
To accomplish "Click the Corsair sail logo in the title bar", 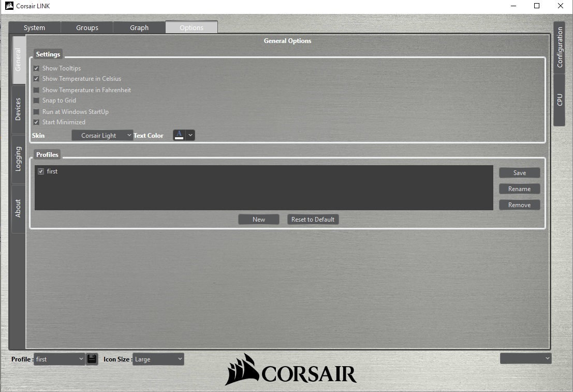I will coord(8,6).
